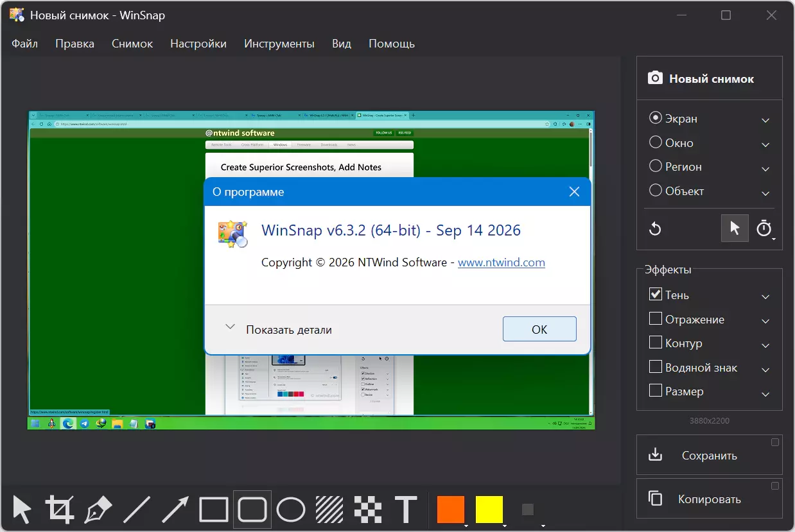The width and height of the screenshot is (795, 532).
Task: Click the WinSnap icon in the title bar
Action: tap(17, 15)
